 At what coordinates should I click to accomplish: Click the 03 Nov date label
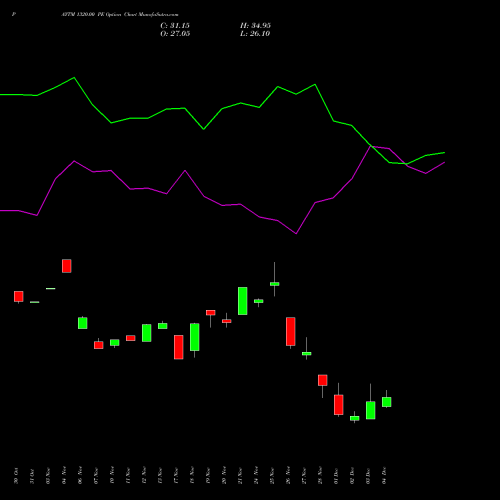click(48, 476)
